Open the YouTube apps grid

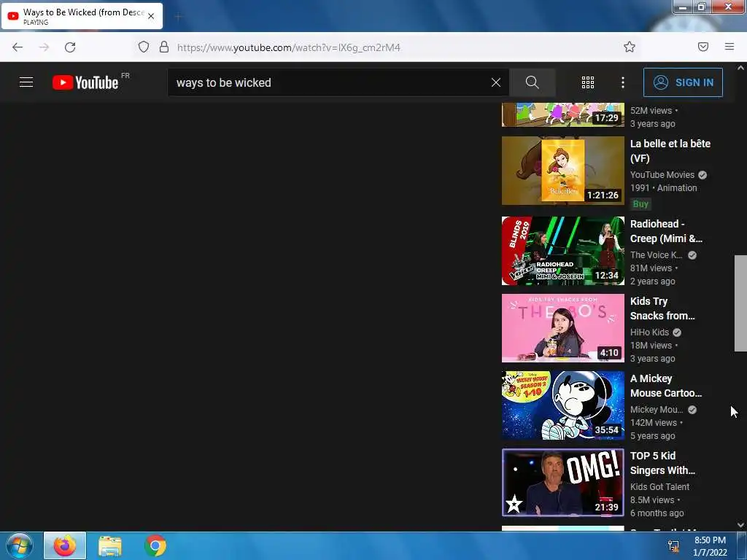click(x=588, y=82)
